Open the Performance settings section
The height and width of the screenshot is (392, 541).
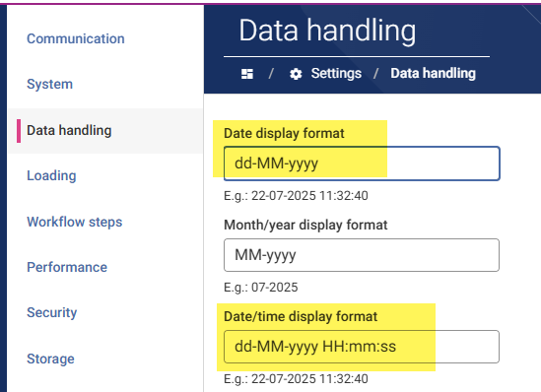[67, 267]
